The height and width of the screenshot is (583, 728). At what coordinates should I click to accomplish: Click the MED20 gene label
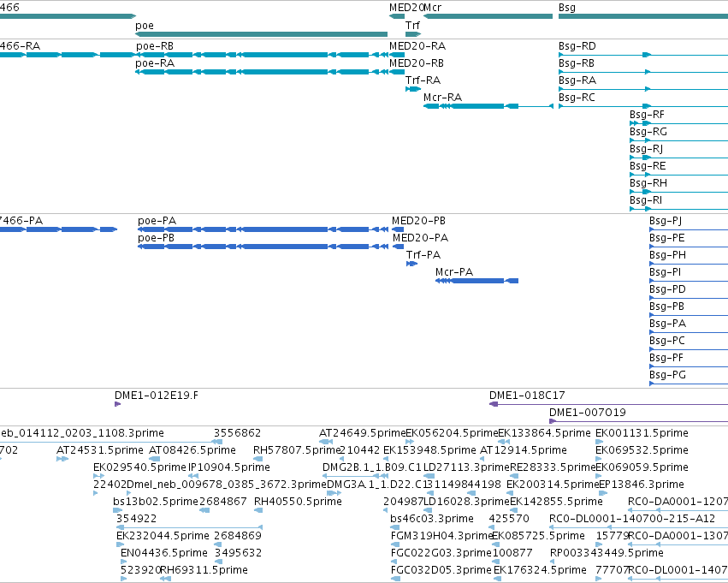click(x=406, y=8)
